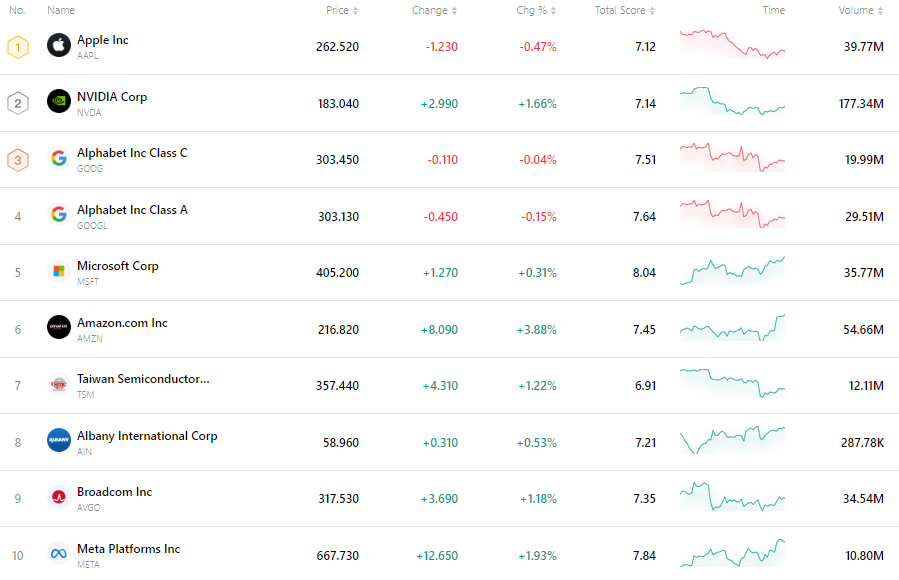Click the Name column sort control
The width and height of the screenshot is (899, 580).
(x=60, y=10)
